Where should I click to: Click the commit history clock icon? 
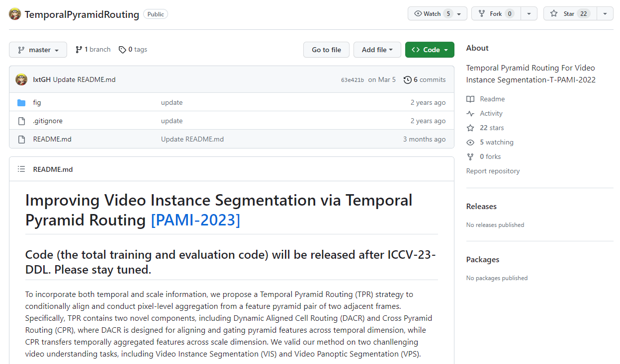pyautogui.click(x=408, y=80)
